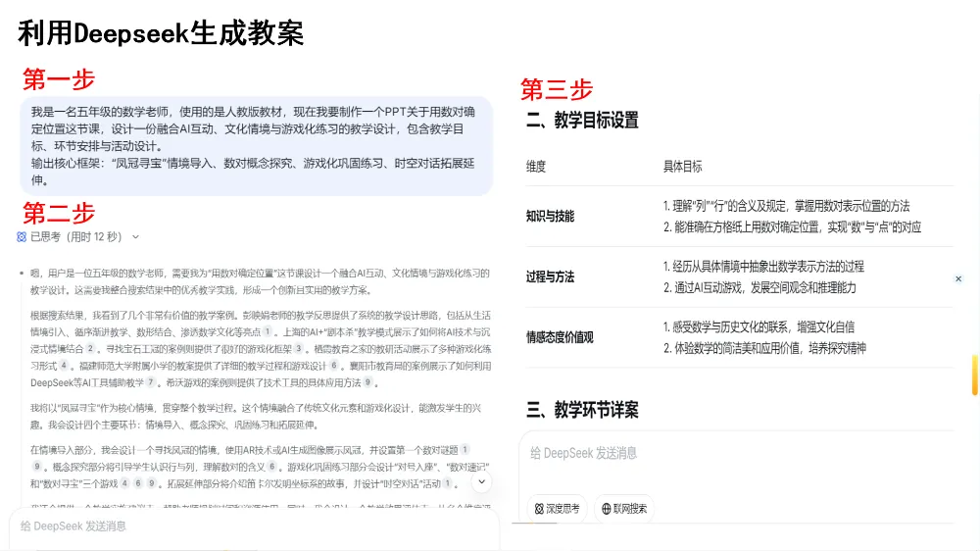
Task: Click text 能准确在方格纸上用数对确定位置
Action: click(748, 227)
